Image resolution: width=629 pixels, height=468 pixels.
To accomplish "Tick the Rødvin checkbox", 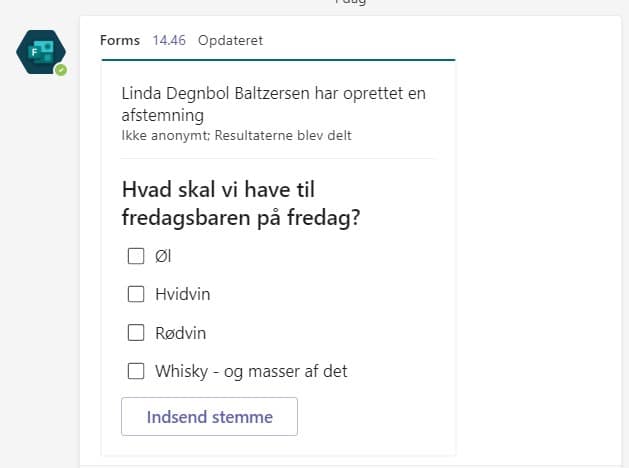I will coord(136,332).
